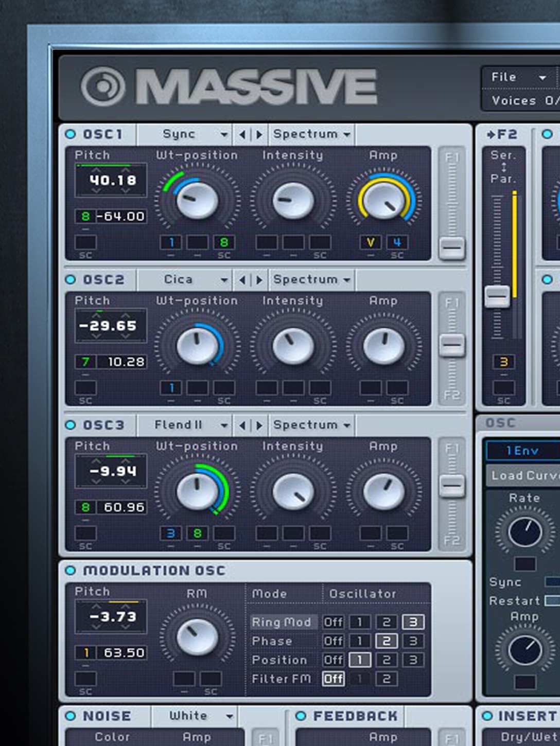Click OSC1 Amp knob
The height and width of the screenshot is (746, 560).
[x=384, y=200]
